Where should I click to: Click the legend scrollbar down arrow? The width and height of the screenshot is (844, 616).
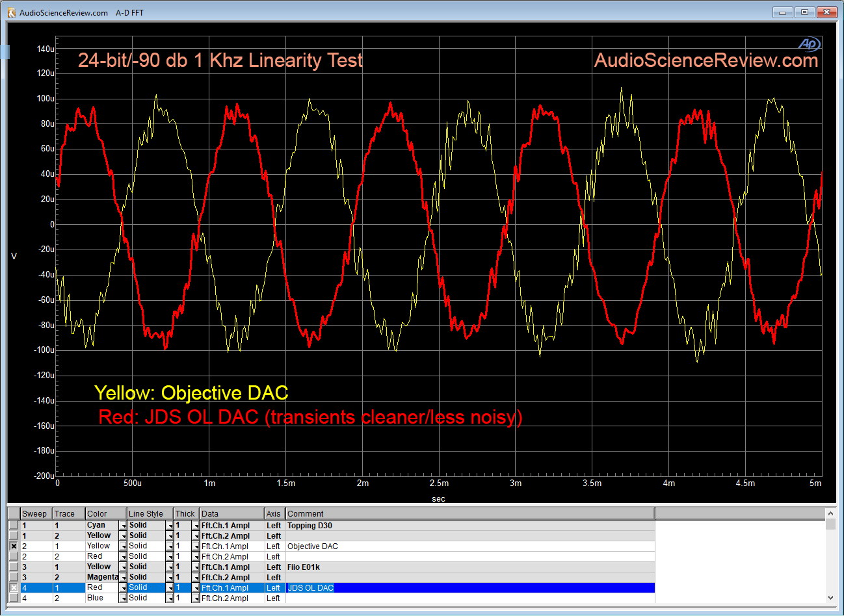click(x=830, y=598)
